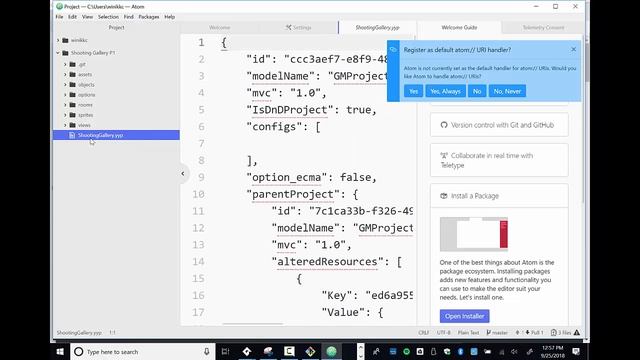Collapse the Shooting Gallery P1 chevron
640x360 pixels.
(58, 53)
